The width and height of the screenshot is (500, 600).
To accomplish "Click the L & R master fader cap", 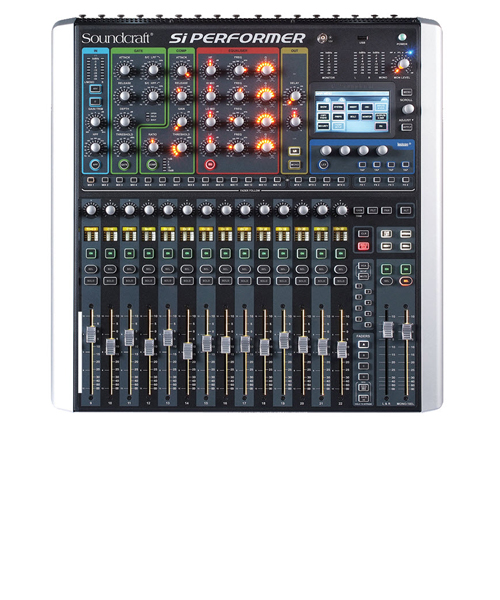I will click(x=388, y=330).
